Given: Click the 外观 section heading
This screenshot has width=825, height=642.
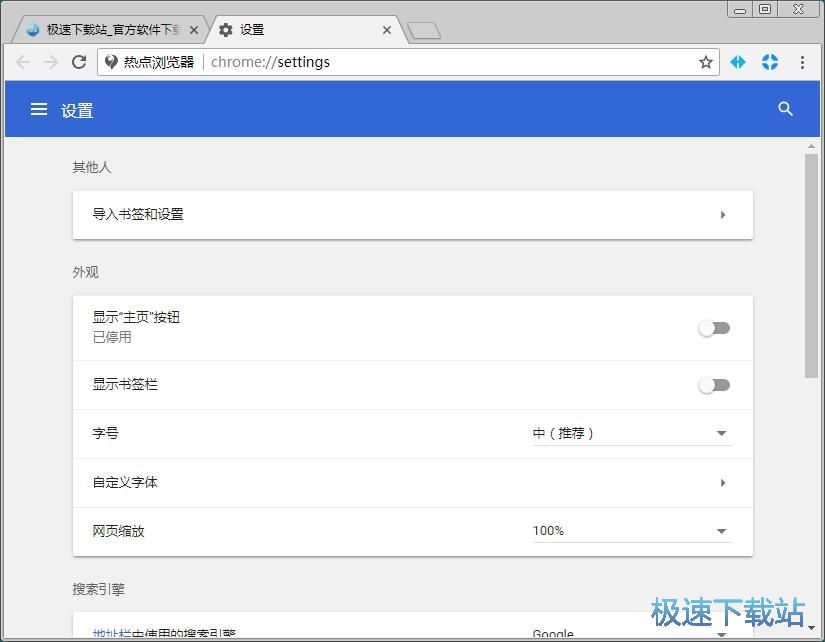Looking at the screenshot, I should (85, 272).
